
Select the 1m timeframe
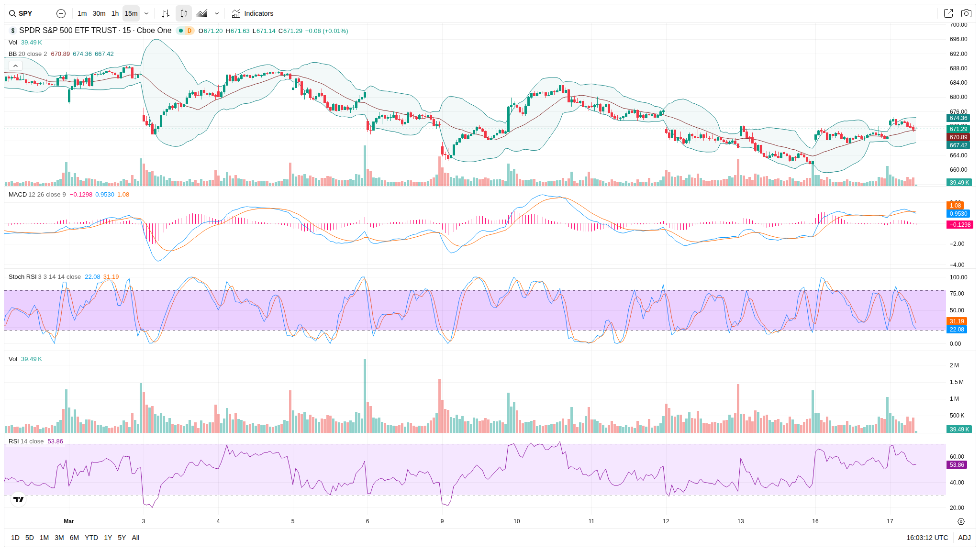click(x=82, y=13)
